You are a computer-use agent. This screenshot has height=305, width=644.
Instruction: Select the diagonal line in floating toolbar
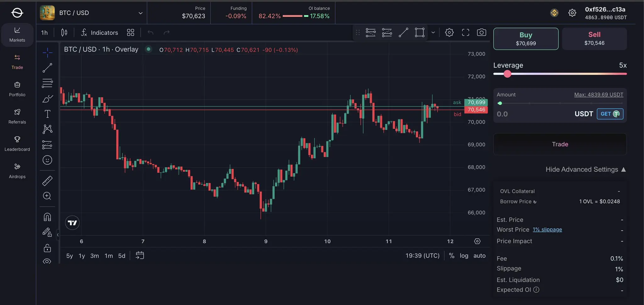point(403,32)
